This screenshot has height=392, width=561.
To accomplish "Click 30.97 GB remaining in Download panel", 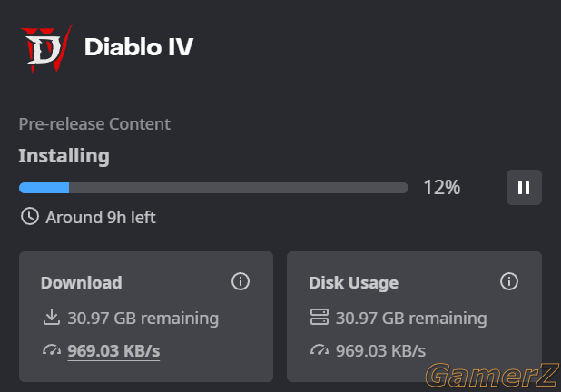I will point(143,318).
